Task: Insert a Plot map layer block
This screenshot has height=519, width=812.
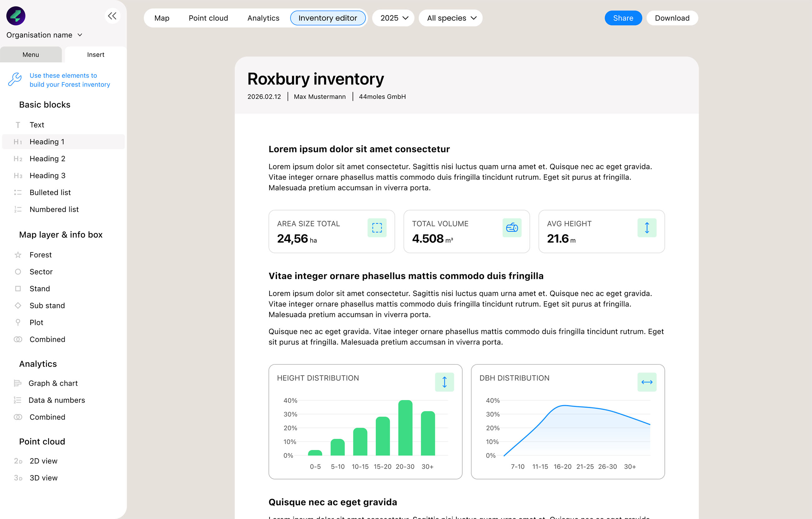Action: pyautogui.click(x=37, y=322)
